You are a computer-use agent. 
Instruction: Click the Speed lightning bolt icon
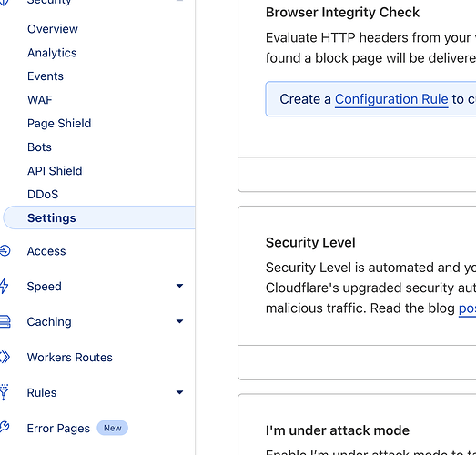(4, 286)
